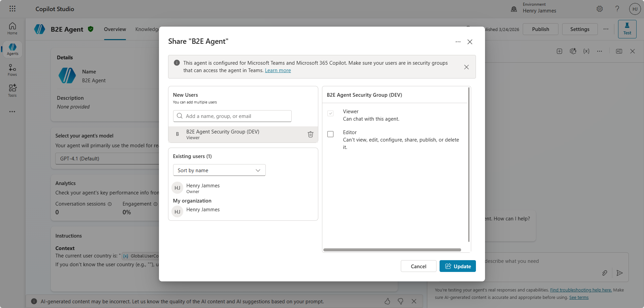644x308 pixels.
Task: Open the app launcher waffle menu
Action: pos(12,9)
